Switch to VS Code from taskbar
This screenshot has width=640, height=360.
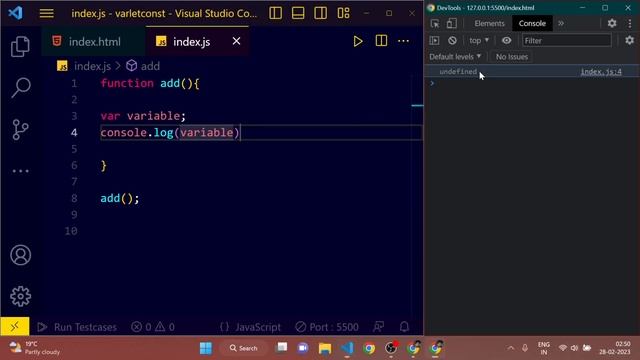[347, 348]
